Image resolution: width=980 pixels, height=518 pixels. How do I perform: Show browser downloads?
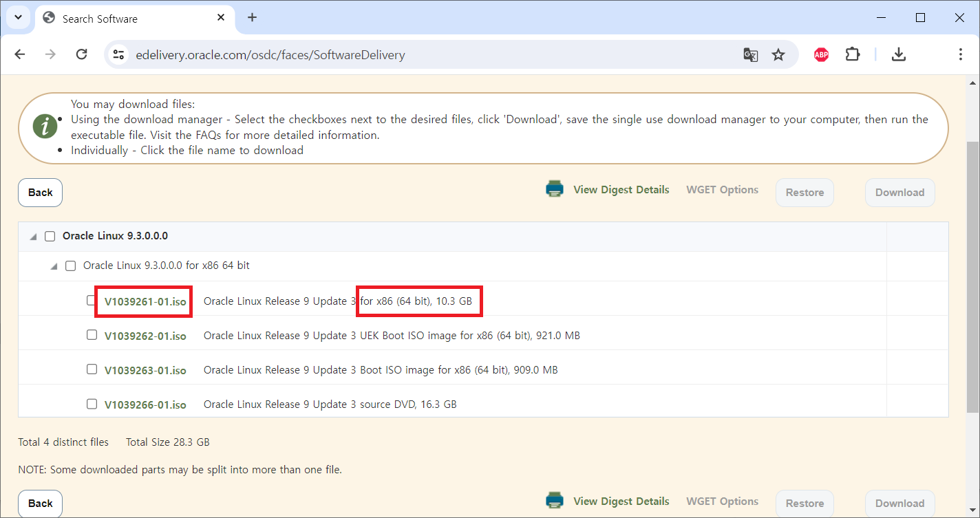[898, 54]
